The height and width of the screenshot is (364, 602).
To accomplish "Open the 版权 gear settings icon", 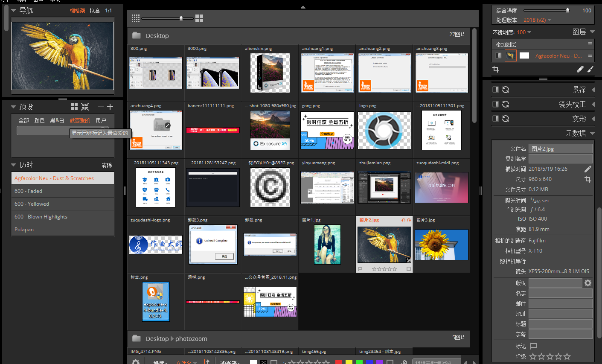I will pyautogui.click(x=588, y=283).
